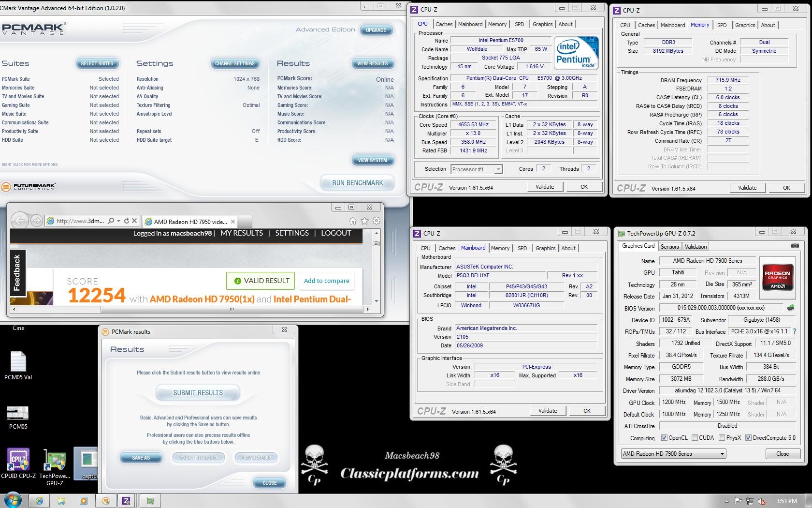Click the PCMark Vantage taskbar icon

click(x=106, y=501)
